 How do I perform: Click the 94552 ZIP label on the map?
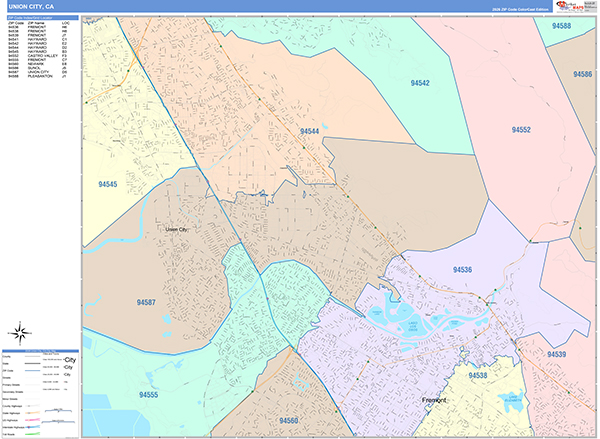pos(521,130)
